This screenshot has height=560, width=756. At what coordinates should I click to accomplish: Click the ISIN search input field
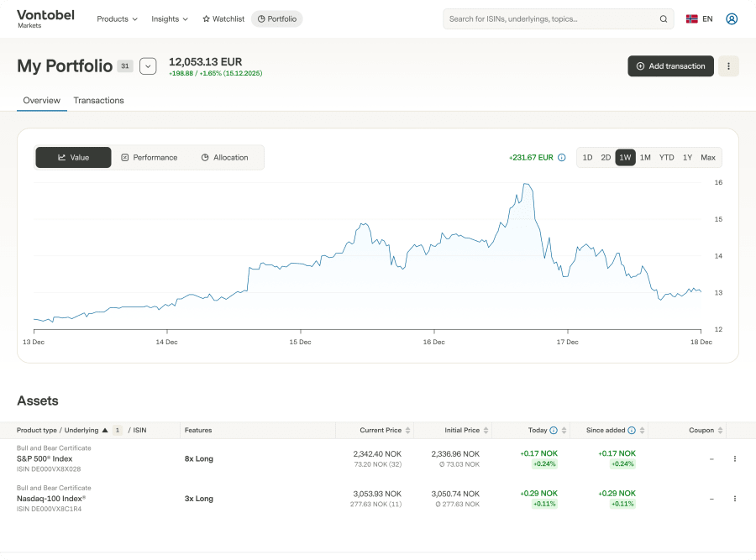click(x=552, y=18)
